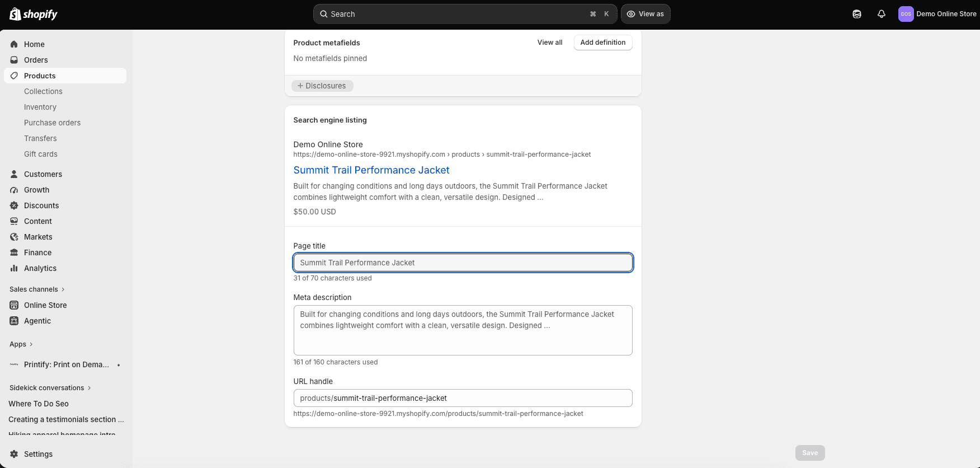Image resolution: width=980 pixels, height=468 pixels.
Task: Expand the Apps section
Action: click(21, 344)
